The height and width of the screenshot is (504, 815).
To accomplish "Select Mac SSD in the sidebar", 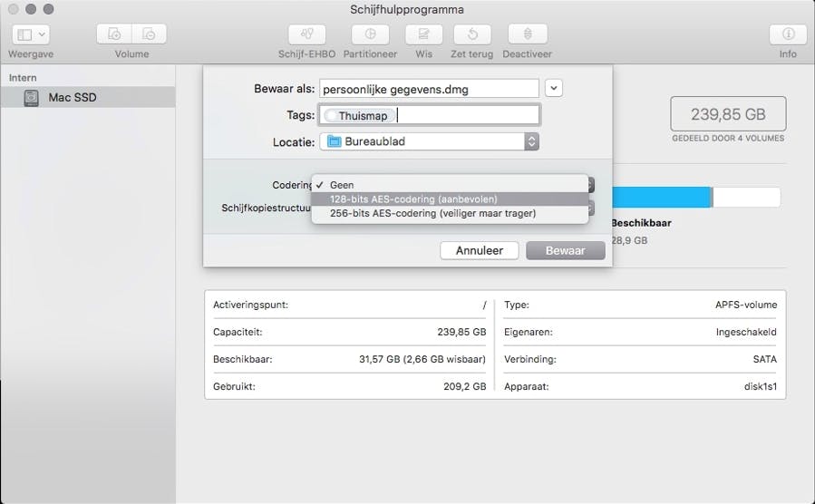I will coord(72,97).
